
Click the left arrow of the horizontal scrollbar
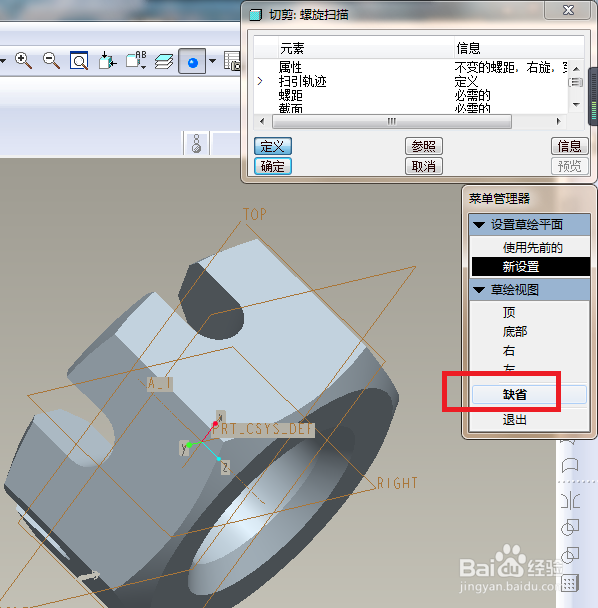262,121
